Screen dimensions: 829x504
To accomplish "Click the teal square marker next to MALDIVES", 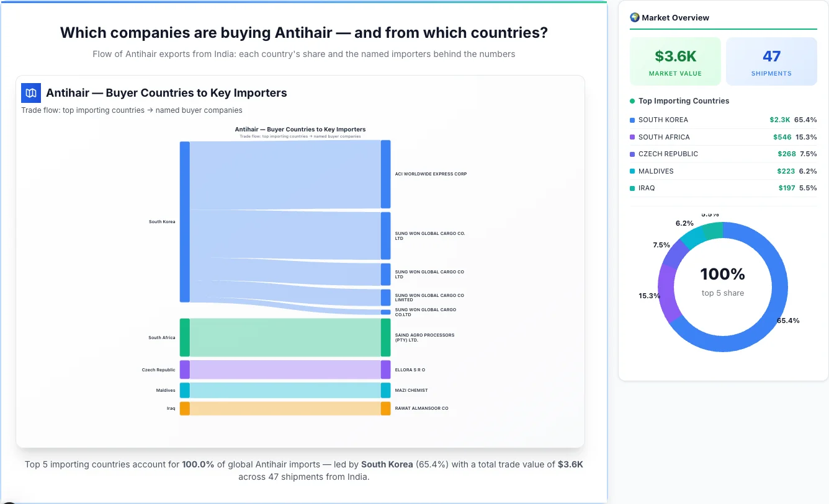I will [632, 171].
